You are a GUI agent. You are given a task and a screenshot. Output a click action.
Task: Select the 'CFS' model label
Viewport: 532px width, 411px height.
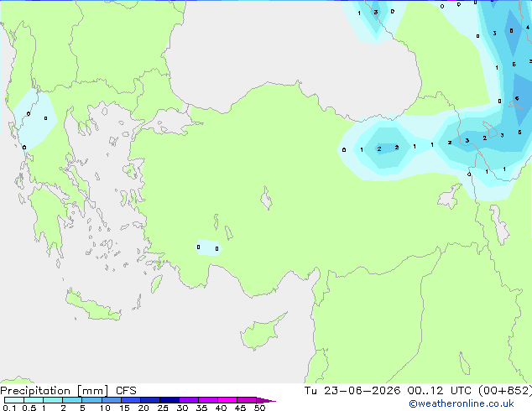coord(126,391)
